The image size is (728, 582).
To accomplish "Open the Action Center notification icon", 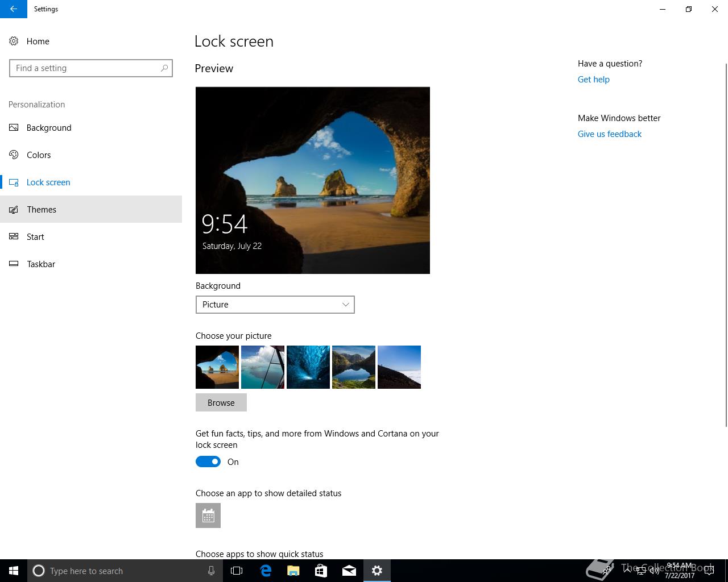I will 709,571.
